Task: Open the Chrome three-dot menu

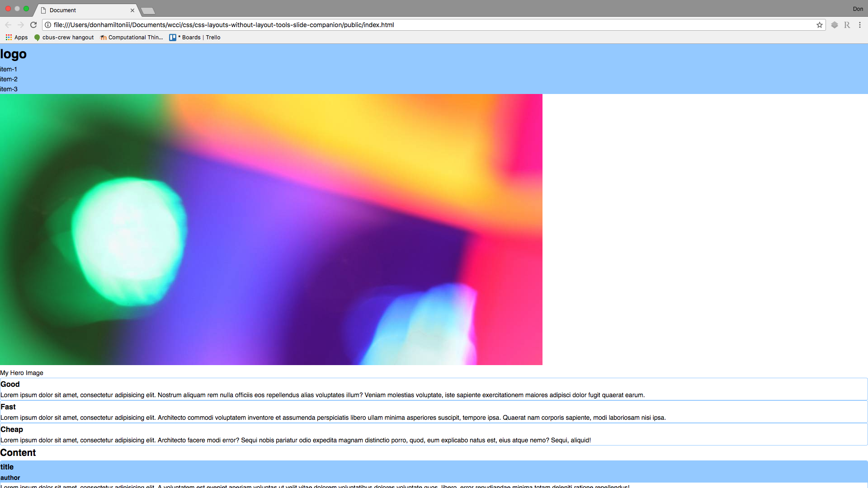Action: (x=860, y=25)
